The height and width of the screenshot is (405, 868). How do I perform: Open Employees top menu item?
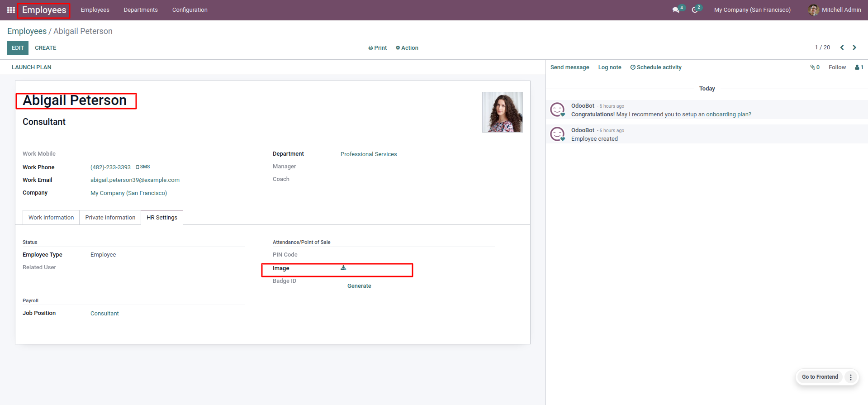click(x=95, y=10)
